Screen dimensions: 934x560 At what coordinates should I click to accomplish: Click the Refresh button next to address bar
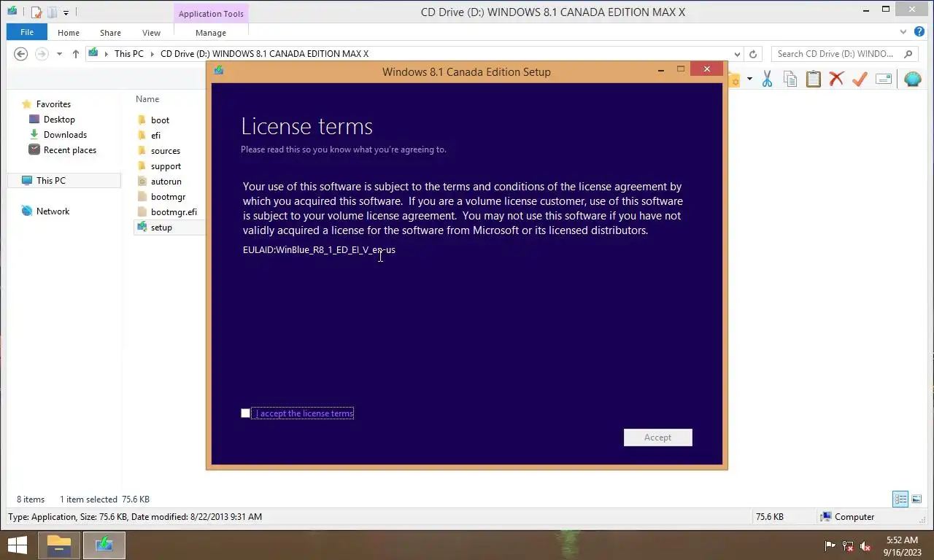pyautogui.click(x=754, y=54)
